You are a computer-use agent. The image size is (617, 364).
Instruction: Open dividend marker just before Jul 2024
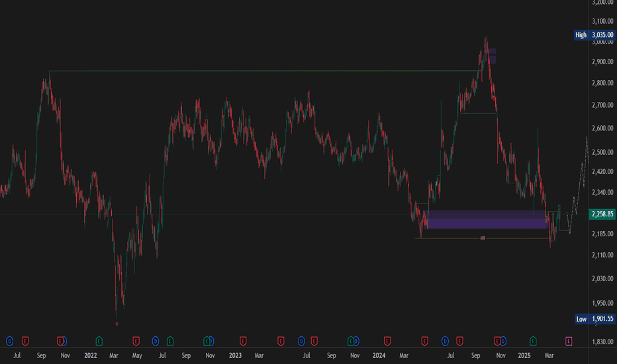[x=445, y=341]
